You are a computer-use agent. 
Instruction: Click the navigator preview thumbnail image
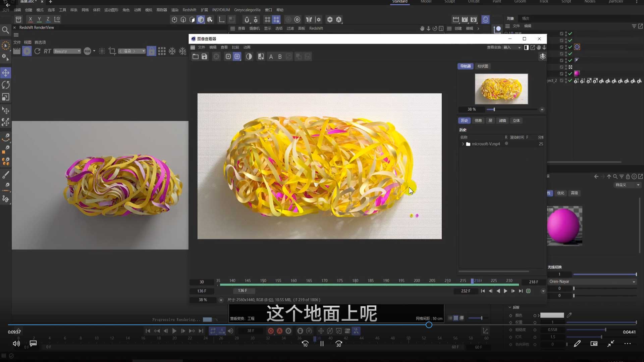tap(501, 89)
